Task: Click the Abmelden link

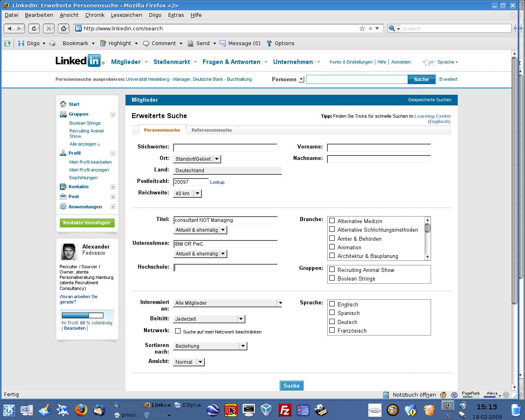Action: [x=401, y=62]
